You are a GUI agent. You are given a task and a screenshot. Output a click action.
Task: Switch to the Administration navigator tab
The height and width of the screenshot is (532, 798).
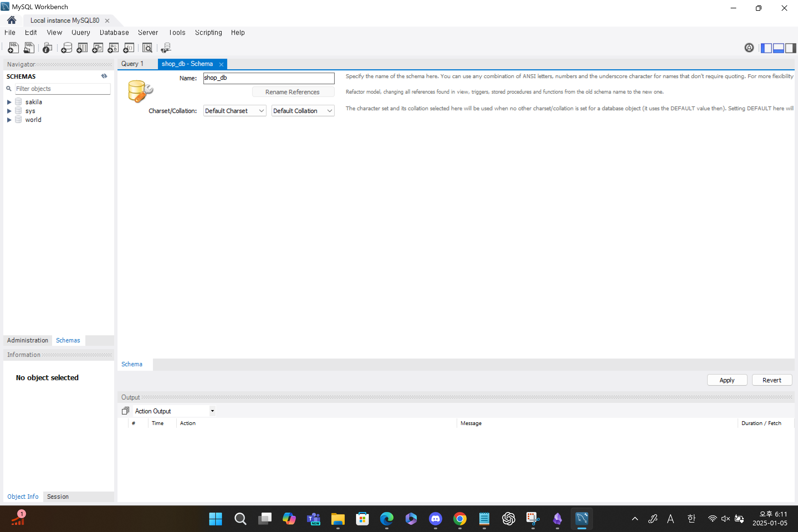pos(27,340)
